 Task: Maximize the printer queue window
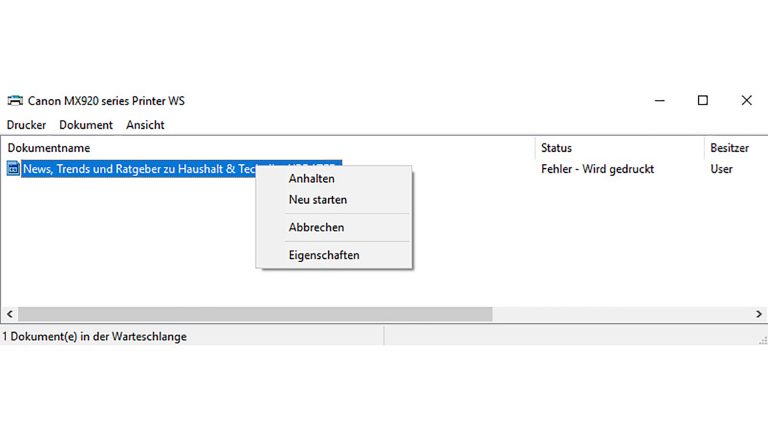point(703,100)
